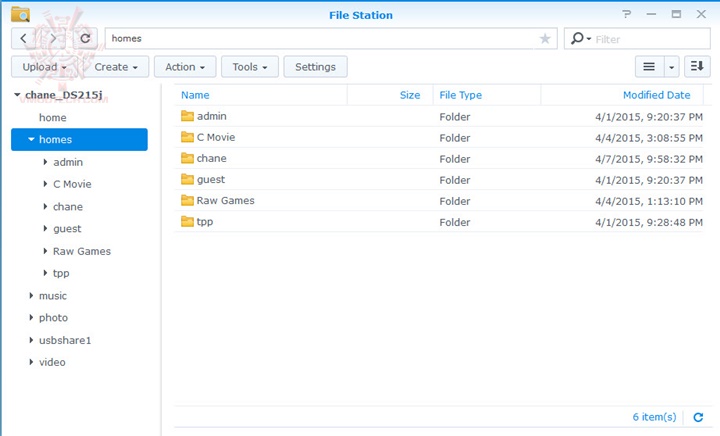This screenshot has height=436, width=720.
Task: Open the Settings button
Action: (x=315, y=67)
